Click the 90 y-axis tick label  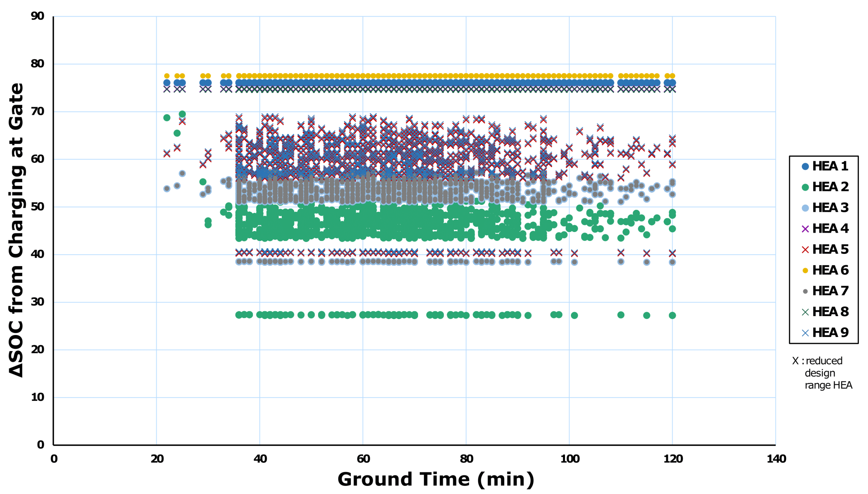(x=37, y=16)
